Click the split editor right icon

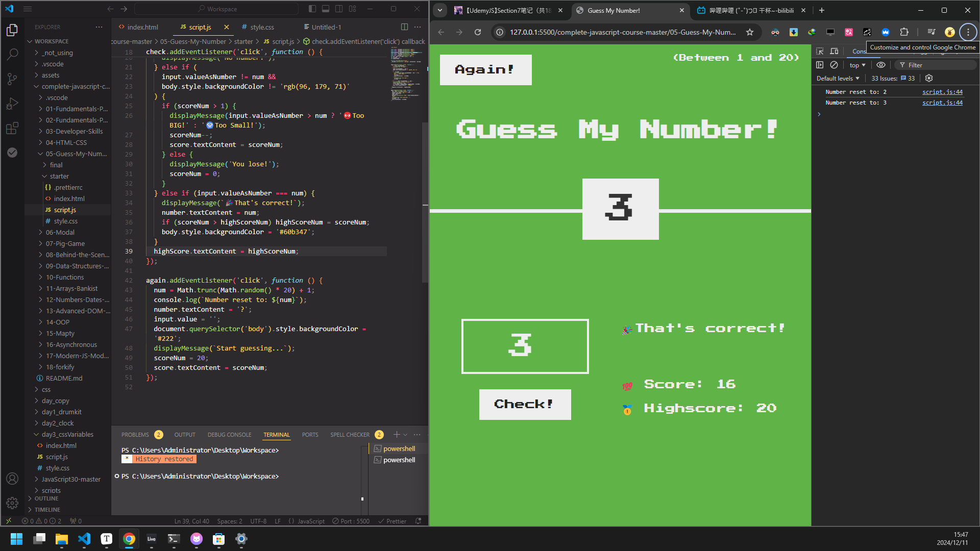(x=404, y=27)
